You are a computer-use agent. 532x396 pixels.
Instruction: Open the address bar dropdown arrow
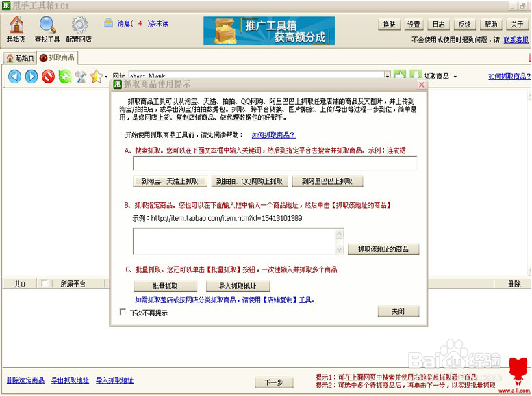pyautogui.click(x=388, y=76)
